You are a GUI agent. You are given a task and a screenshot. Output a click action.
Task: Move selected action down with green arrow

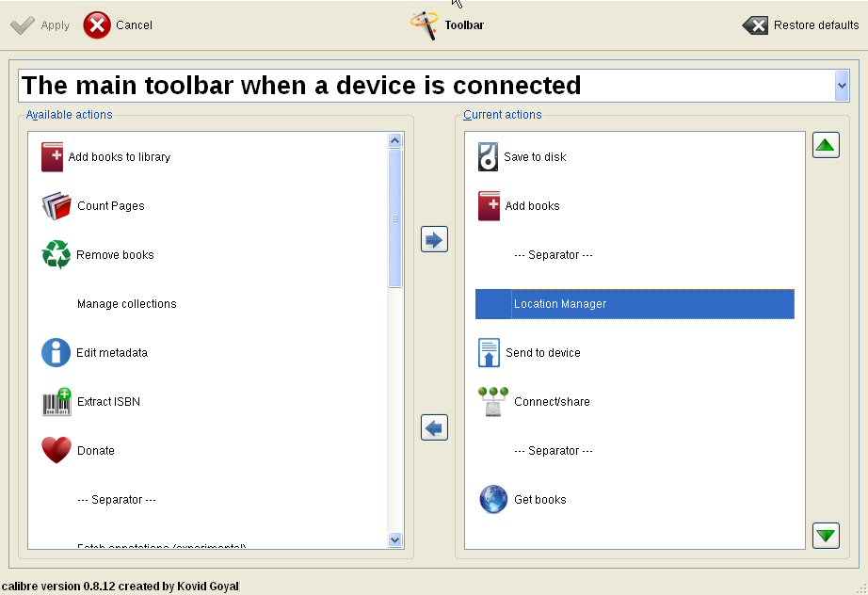point(826,536)
